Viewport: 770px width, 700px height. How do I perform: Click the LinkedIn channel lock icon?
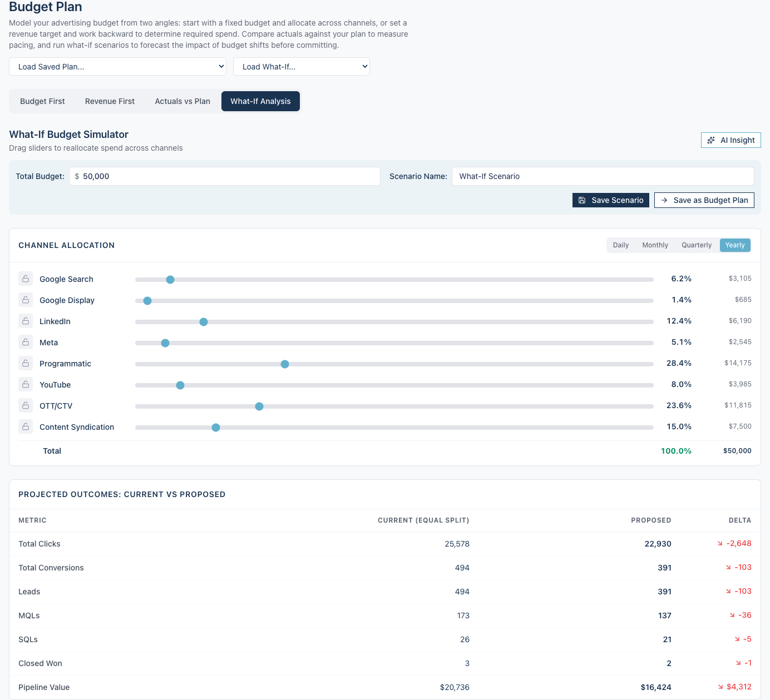click(26, 321)
